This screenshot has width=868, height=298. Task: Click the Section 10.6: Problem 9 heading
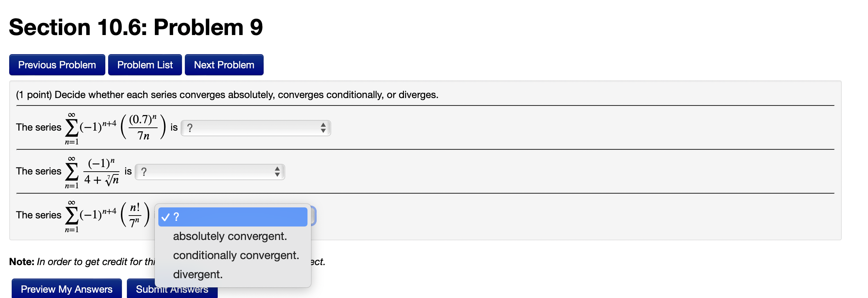(x=135, y=27)
